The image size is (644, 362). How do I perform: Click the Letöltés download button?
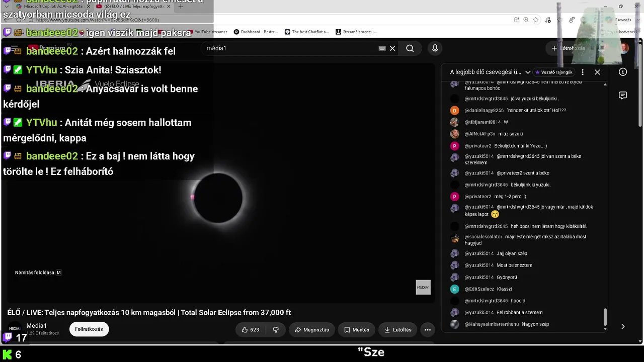click(x=398, y=330)
